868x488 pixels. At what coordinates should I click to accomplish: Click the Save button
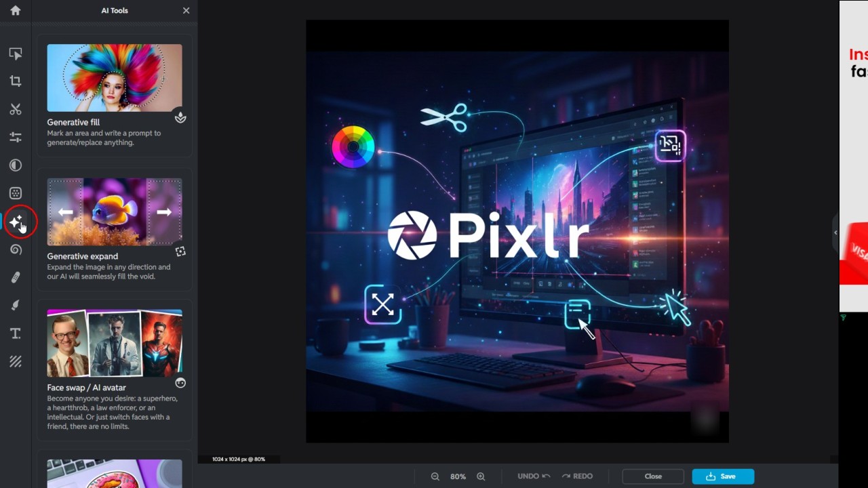click(x=723, y=476)
